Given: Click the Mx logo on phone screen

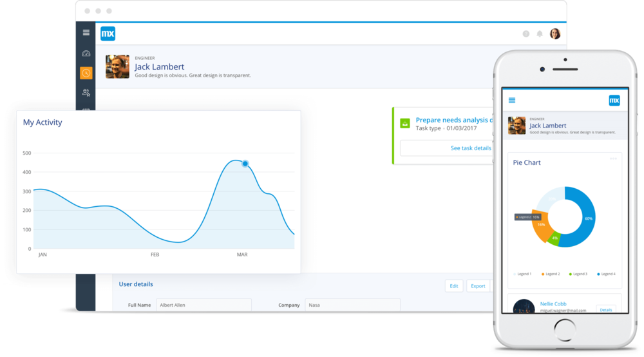Looking at the screenshot, I should (x=614, y=101).
